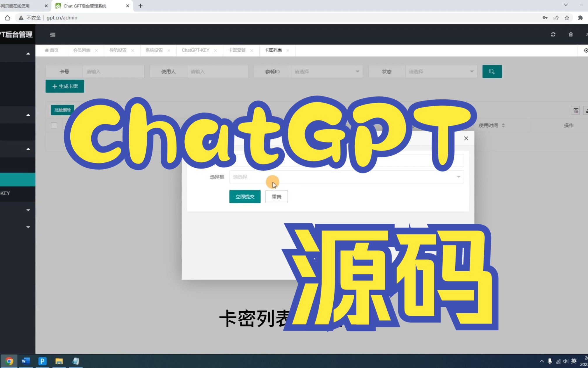This screenshot has height=368, width=588.
Task: Tick the select-all checkbox in table header
Action: point(54,125)
